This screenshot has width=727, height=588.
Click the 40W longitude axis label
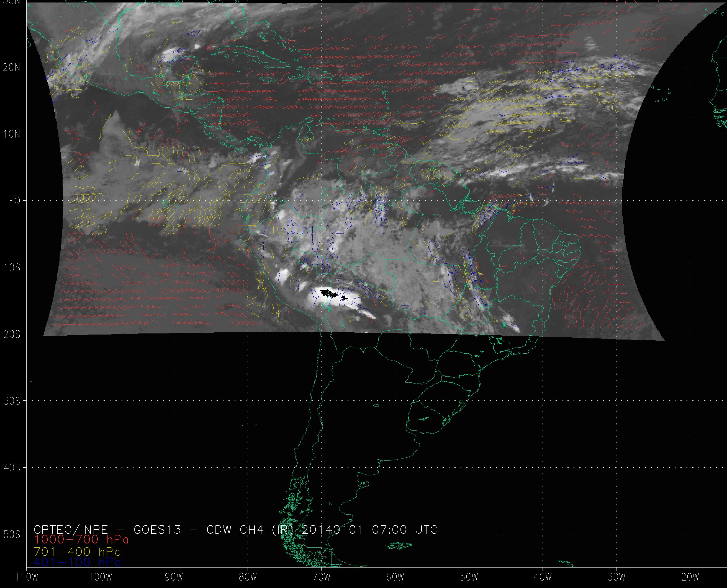(543, 577)
